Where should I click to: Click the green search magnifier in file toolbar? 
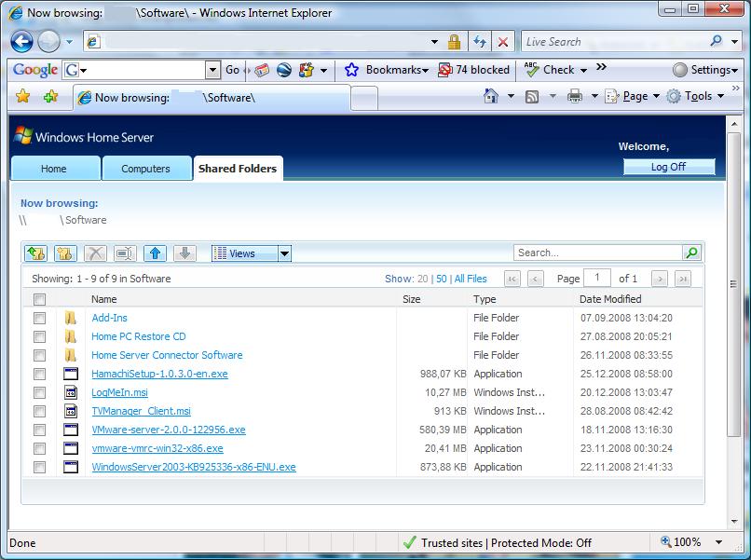point(691,253)
